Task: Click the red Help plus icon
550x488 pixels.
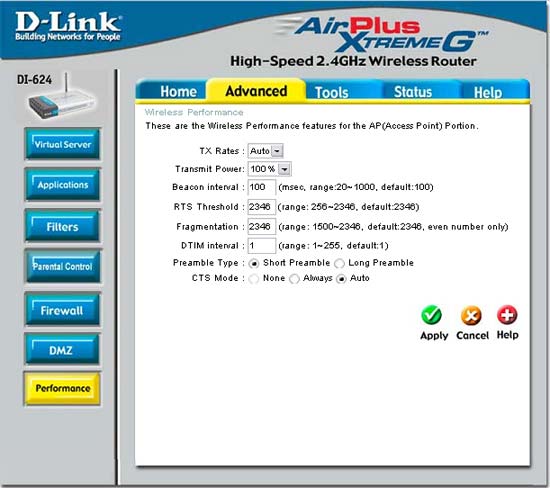Action: (x=507, y=315)
